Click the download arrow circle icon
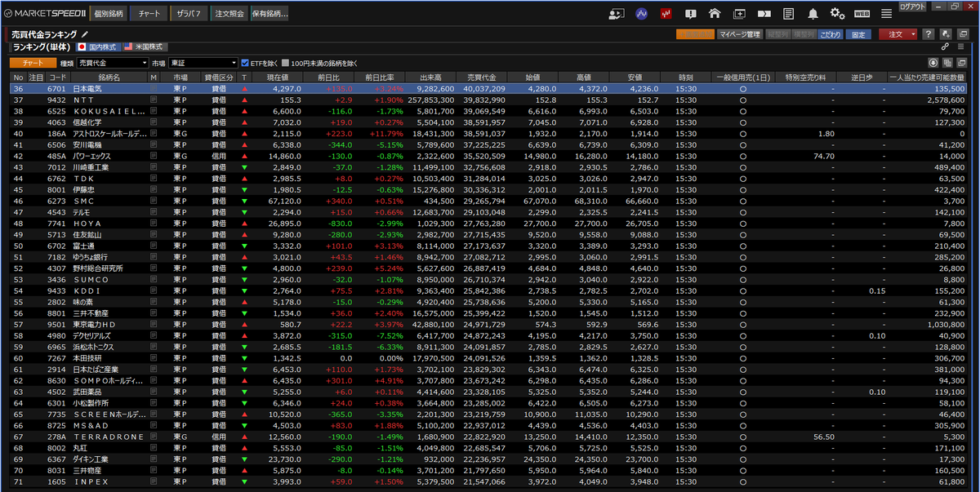 [933, 62]
